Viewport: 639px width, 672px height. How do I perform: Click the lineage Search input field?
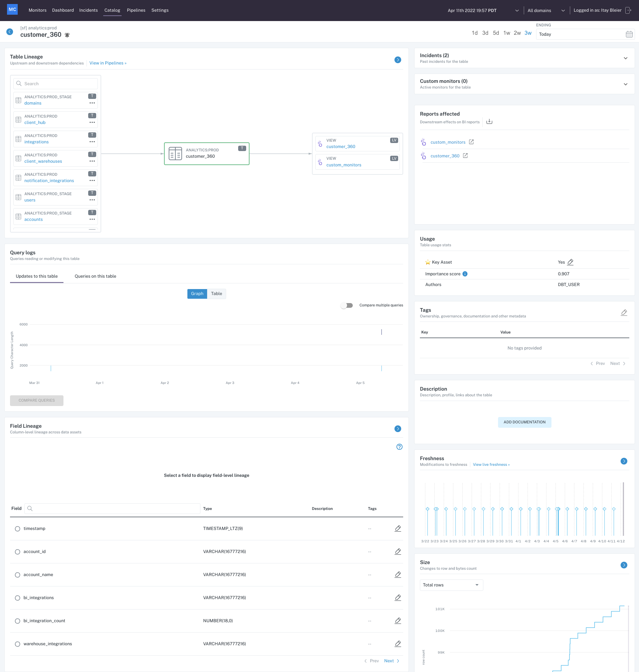55,84
